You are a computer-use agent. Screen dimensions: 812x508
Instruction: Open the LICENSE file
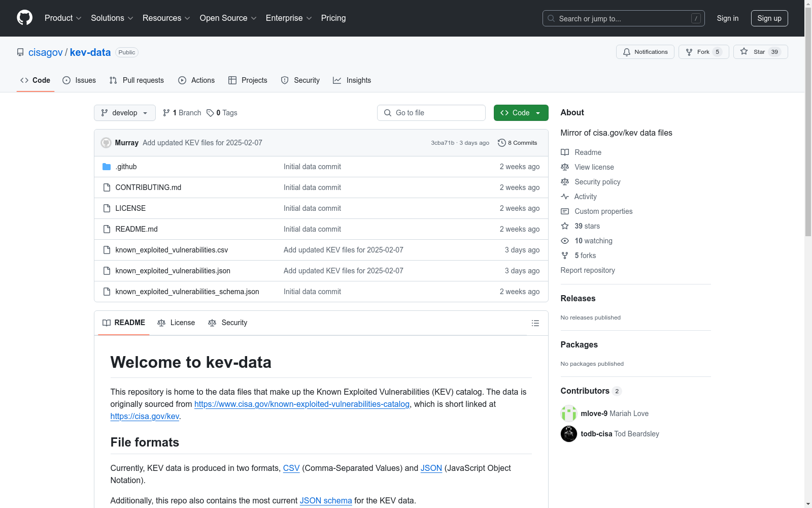click(130, 208)
